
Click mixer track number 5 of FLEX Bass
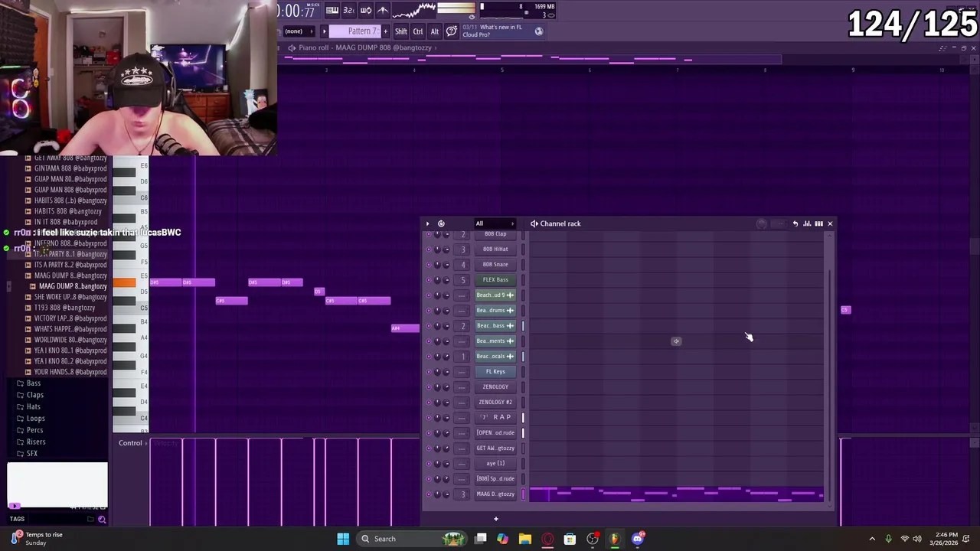point(462,279)
